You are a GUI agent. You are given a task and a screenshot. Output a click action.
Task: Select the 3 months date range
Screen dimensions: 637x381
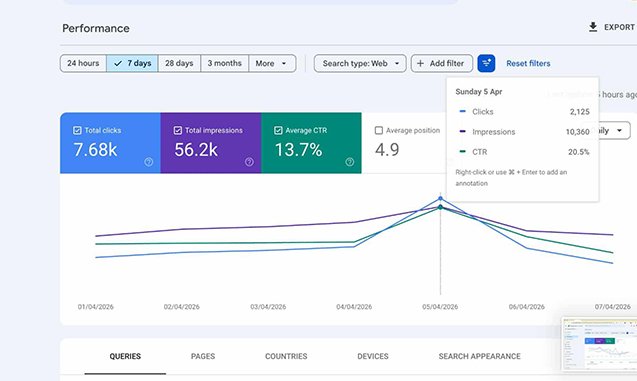[225, 63]
